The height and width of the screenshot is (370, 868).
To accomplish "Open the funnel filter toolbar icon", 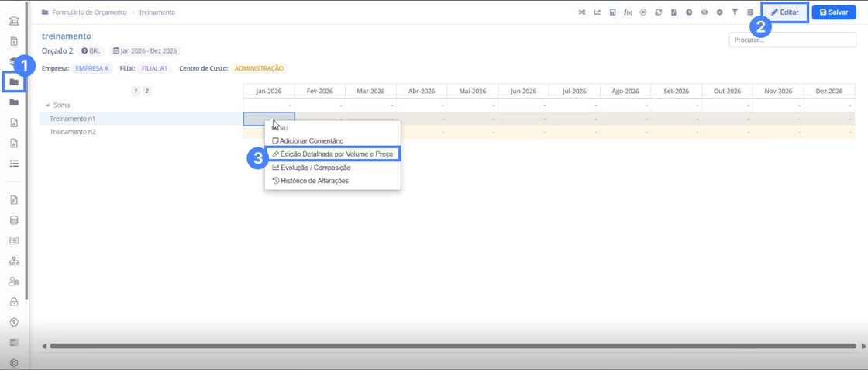I will pyautogui.click(x=735, y=12).
